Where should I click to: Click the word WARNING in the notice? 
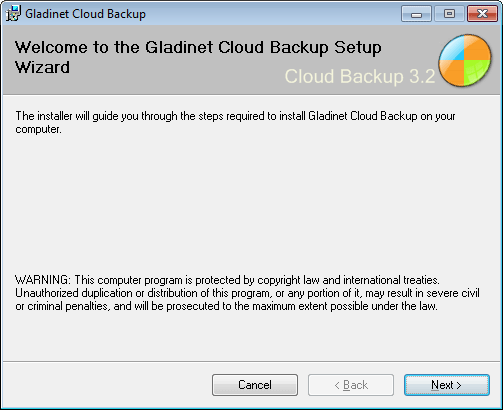(42, 280)
